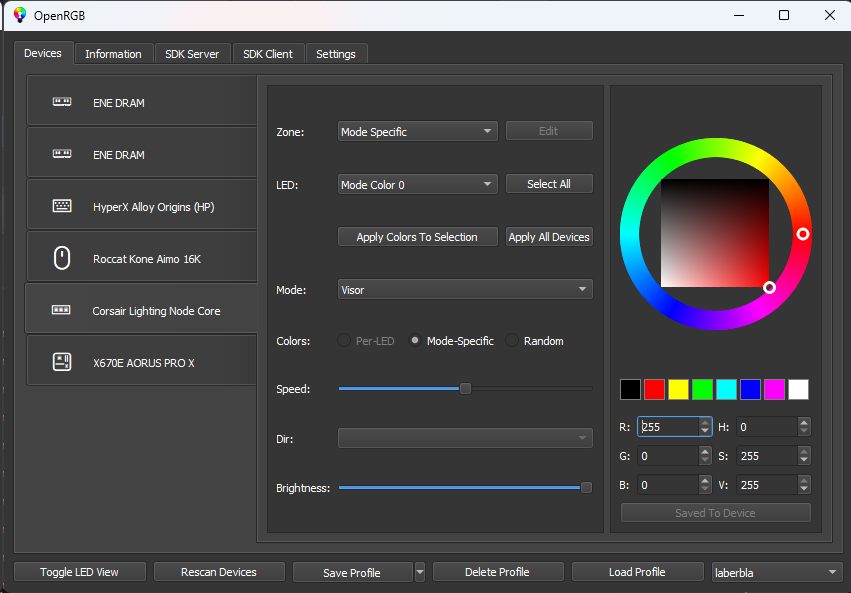This screenshot has height=593, width=851.
Task: Pick the magenta color swatch
Action: (x=774, y=390)
